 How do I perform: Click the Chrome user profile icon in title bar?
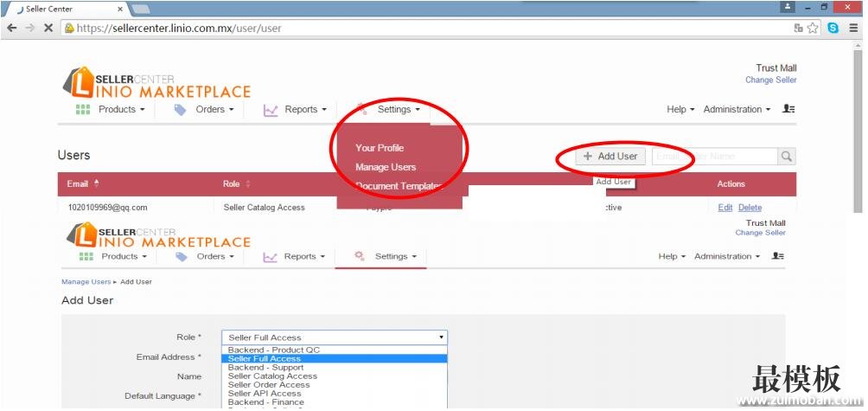pos(788,8)
